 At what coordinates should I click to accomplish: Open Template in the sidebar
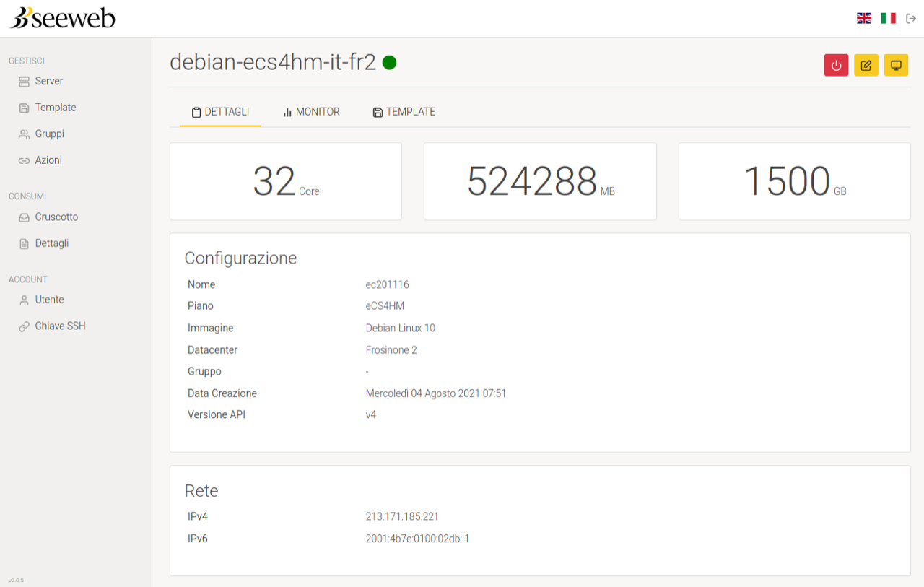tap(56, 108)
